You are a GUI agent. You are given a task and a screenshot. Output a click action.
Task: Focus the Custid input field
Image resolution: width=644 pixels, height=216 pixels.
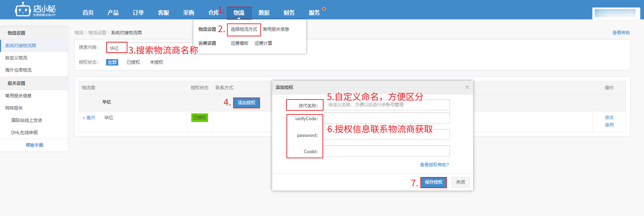(387, 151)
